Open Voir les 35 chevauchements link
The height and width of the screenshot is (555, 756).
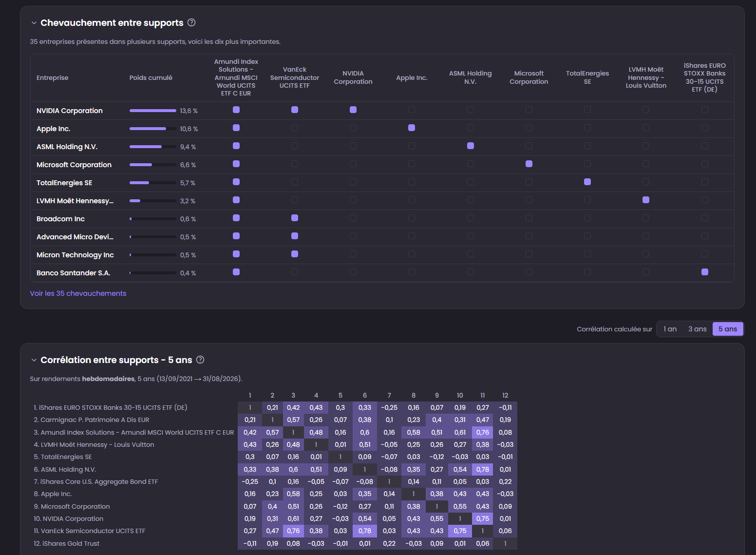(x=78, y=293)
